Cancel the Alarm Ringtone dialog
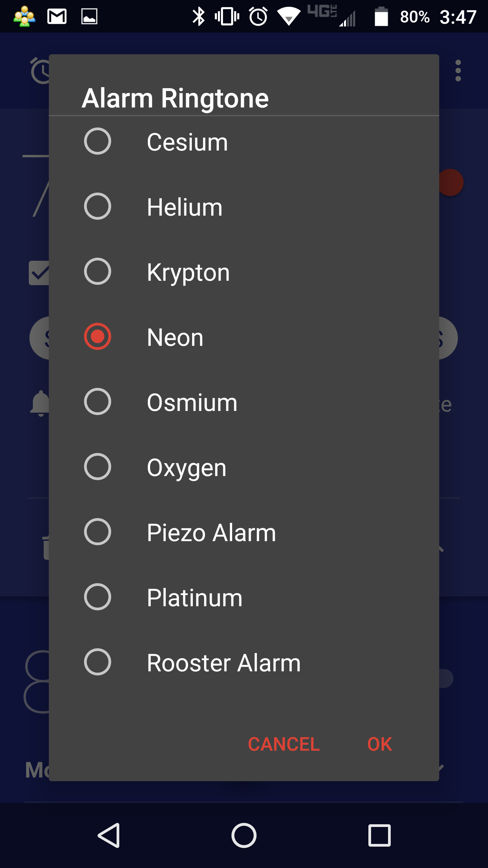Viewport: 488px width, 868px height. (284, 744)
